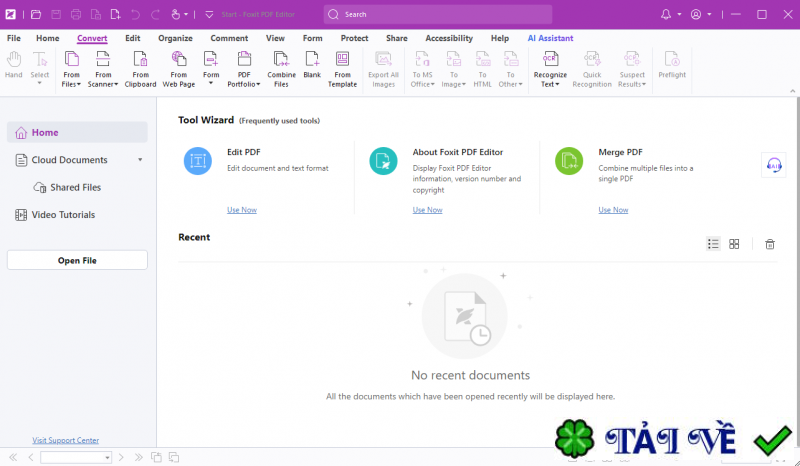800x466 pixels.
Task: Click the vertical scrollbar
Action: tap(797, 271)
